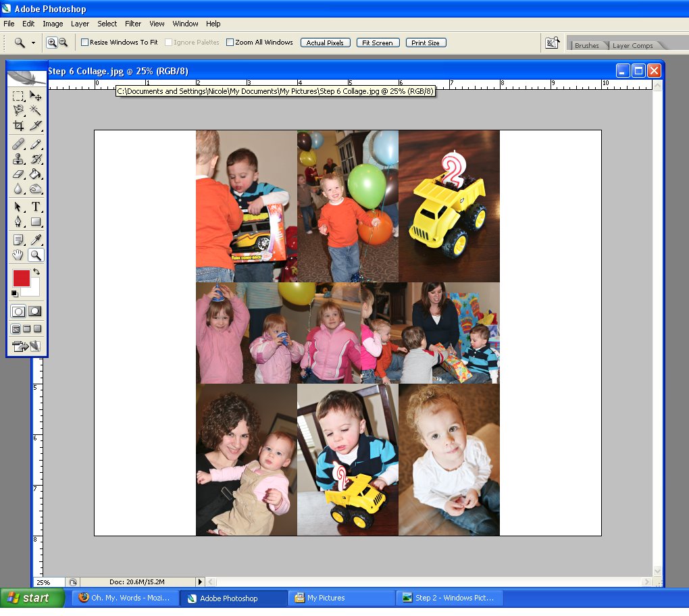Open the Filter menu
Image resolution: width=689 pixels, height=616 pixels.
tap(133, 24)
